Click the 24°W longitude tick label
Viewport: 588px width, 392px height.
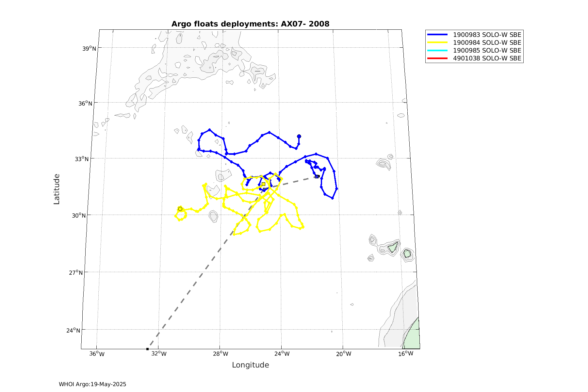point(282,354)
